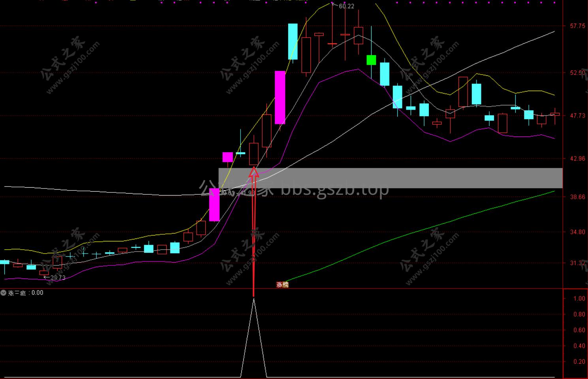Image resolution: width=588 pixels, height=379 pixels.
Task: Click the 0.20 indicator axis label
Action: point(579,362)
